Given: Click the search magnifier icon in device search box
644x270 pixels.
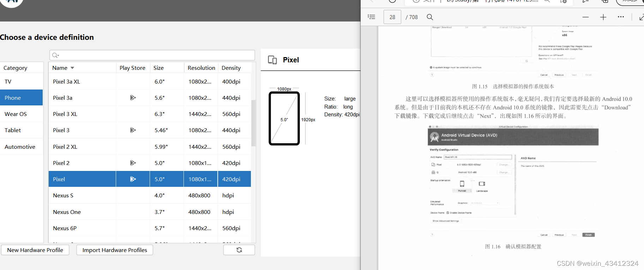Looking at the screenshot, I should coord(55,55).
